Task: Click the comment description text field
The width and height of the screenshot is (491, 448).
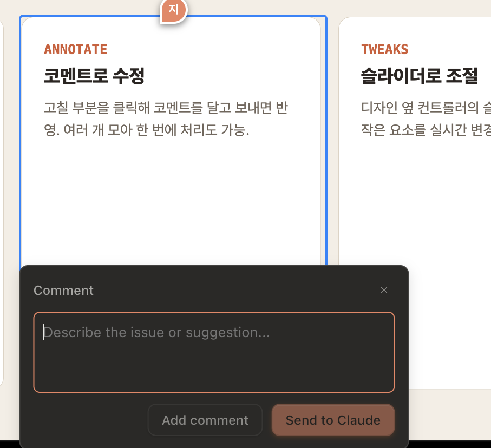Action: 214,352
